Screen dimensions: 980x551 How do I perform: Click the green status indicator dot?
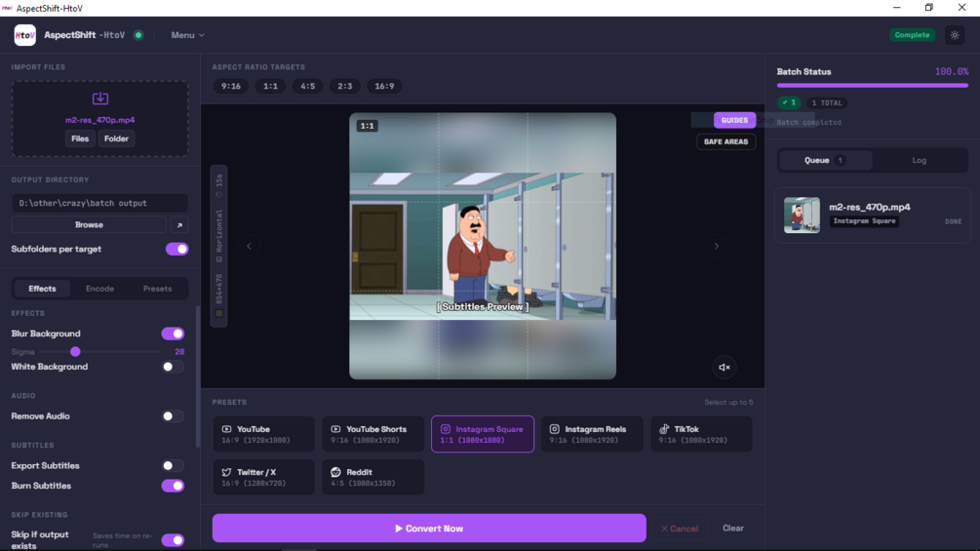tap(138, 35)
